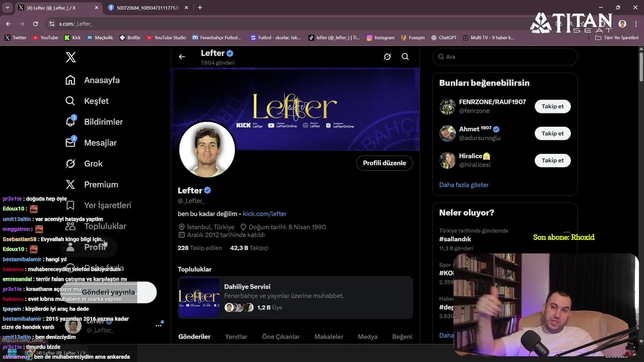Open the Lefter banner image
Screen dimensions: 644x362
coord(296,109)
